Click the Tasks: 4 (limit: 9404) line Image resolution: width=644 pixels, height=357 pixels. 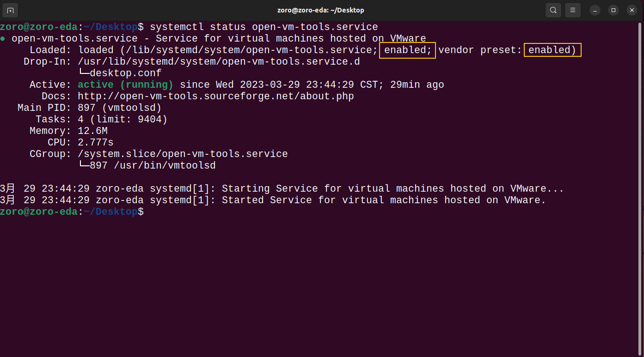[x=101, y=120]
